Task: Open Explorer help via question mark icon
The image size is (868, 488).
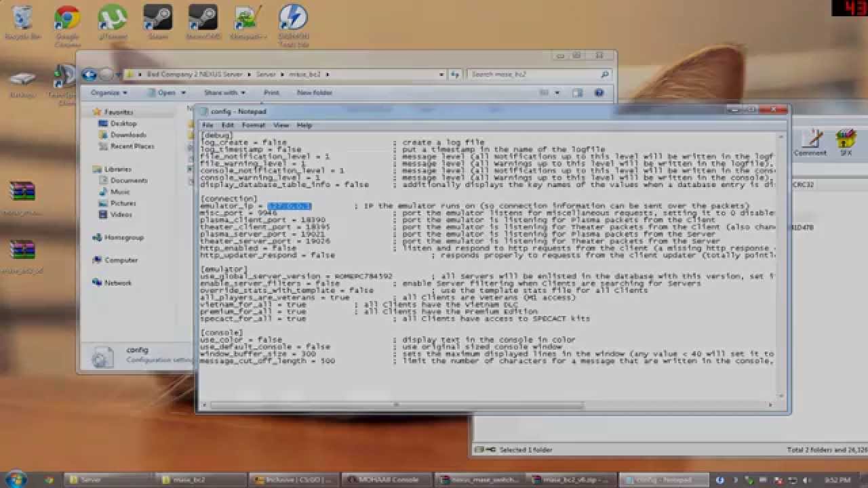Action: pos(599,93)
